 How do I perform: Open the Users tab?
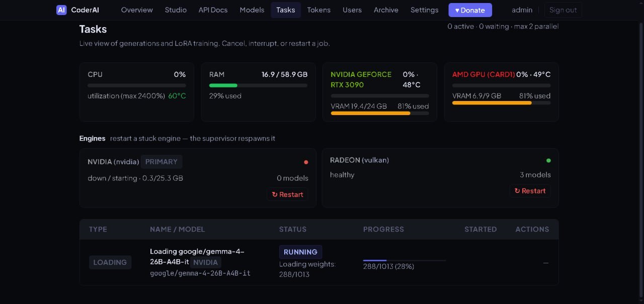click(352, 10)
